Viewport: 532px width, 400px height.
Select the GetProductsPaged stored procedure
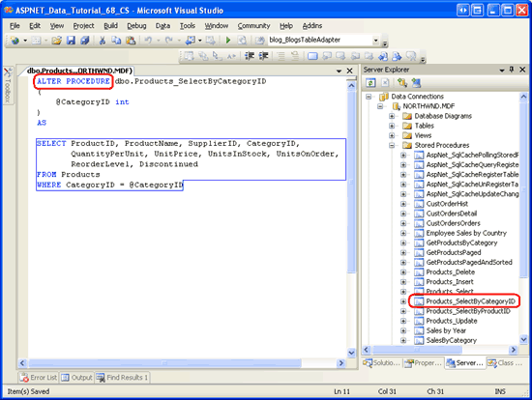tap(454, 252)
